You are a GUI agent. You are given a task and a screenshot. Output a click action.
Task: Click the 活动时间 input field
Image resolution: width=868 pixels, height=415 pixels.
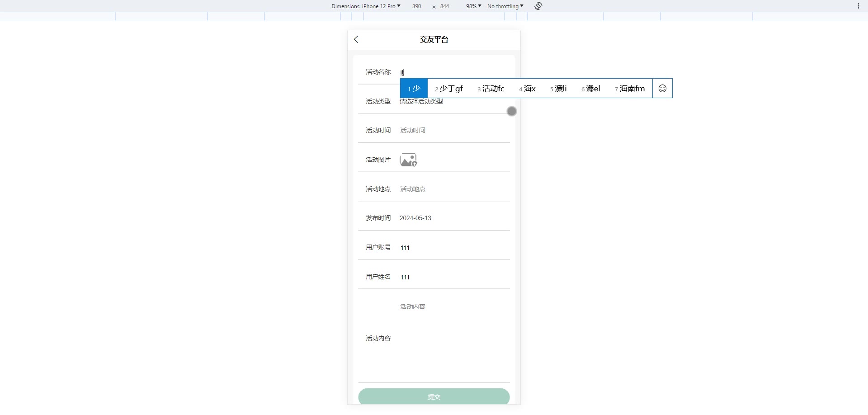[452, 130]
